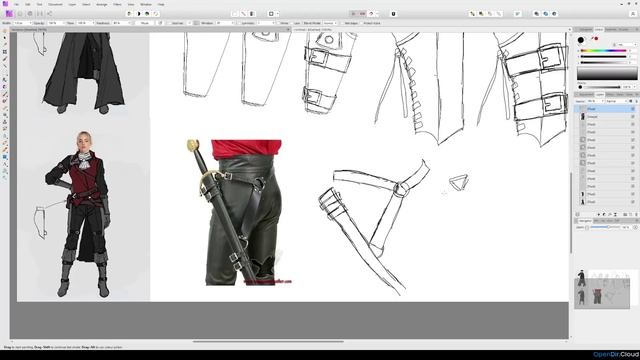Open the Layer menu
Viewport: 640px width, 360px height.
pos(72,4)
